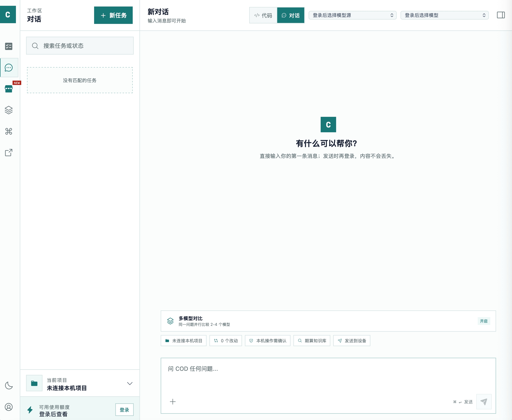Image resolution: width=512 pixels, height=420 pixels.
Task: Open the user account profile icon
Action: point(9,407)
